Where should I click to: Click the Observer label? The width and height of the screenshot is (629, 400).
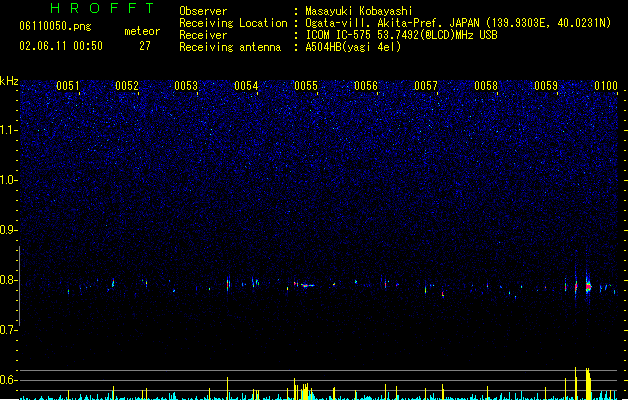coord(203,11)
